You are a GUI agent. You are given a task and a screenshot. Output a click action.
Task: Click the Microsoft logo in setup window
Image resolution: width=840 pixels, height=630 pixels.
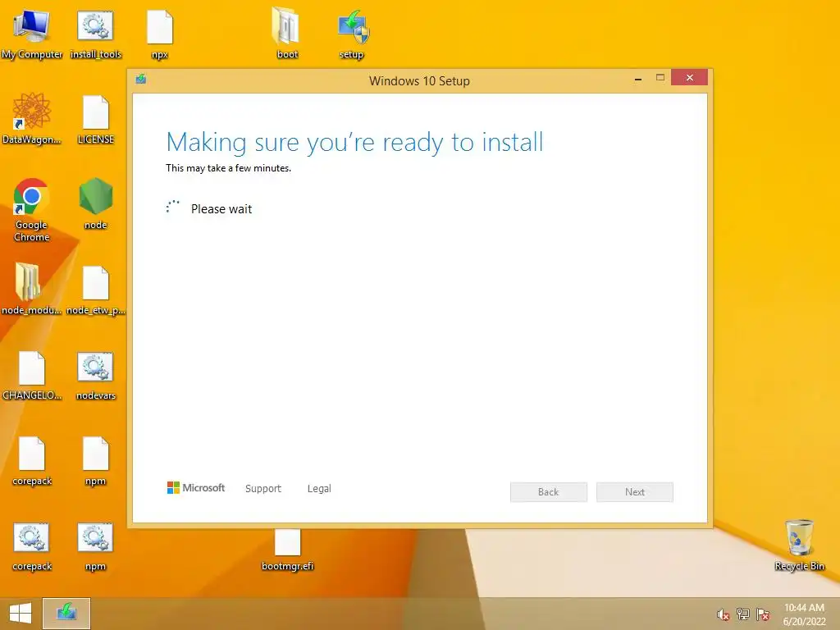(x=196, y=487)
